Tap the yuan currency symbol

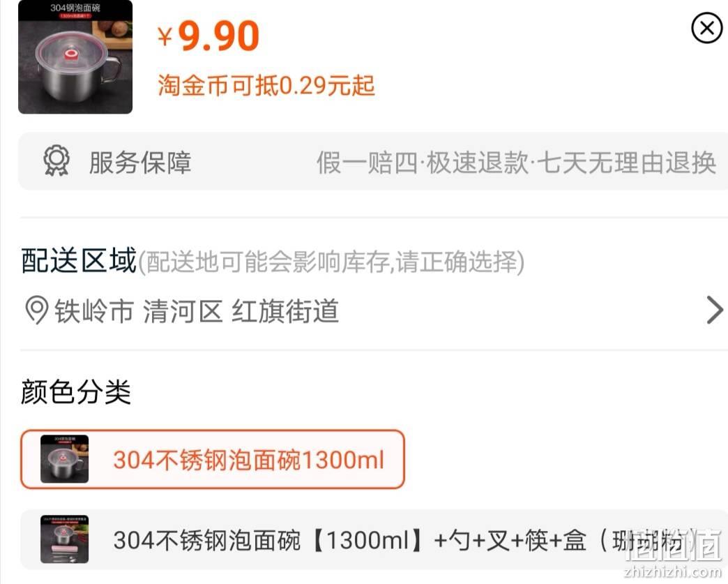point(165,37)
